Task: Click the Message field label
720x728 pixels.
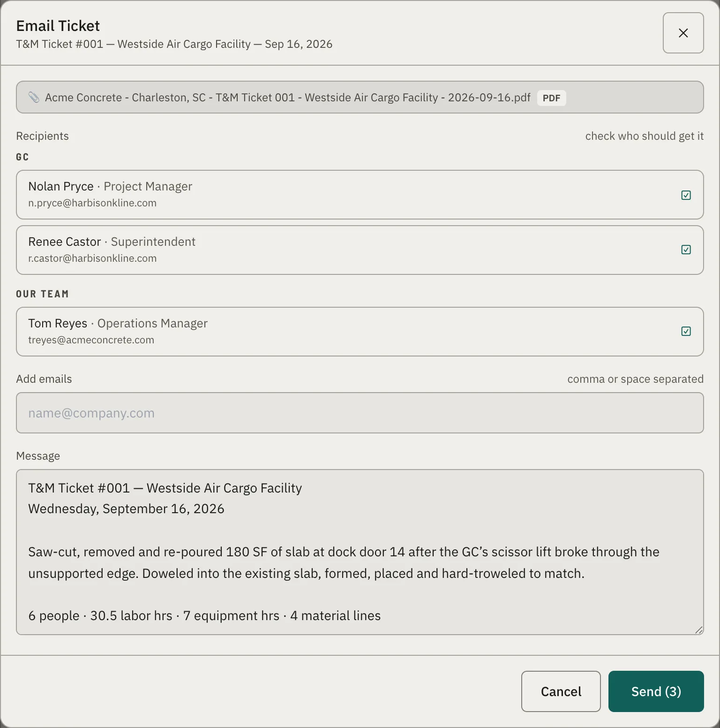Action: (x=38, y=456)
